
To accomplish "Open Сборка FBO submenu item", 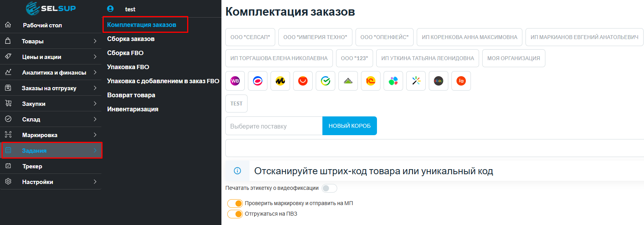I will 126,53.
